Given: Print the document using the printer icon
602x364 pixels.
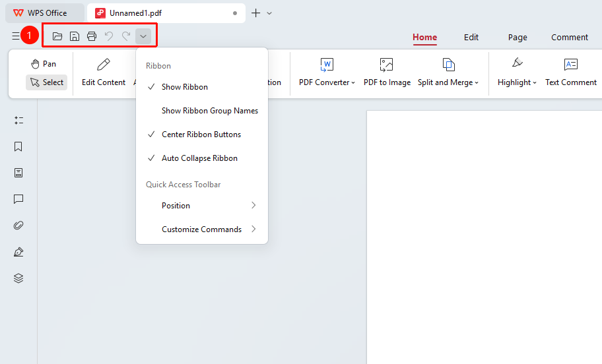Looking at the screenshot, I should [91, 36].
